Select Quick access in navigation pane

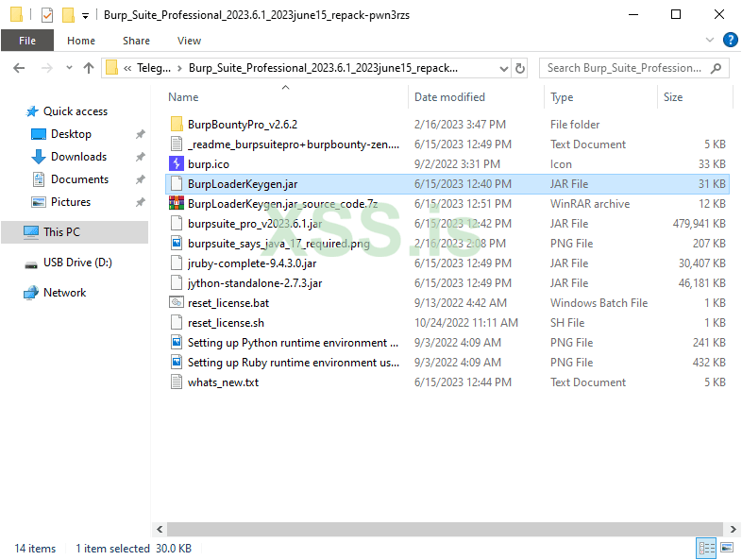[x=76, y=111]
